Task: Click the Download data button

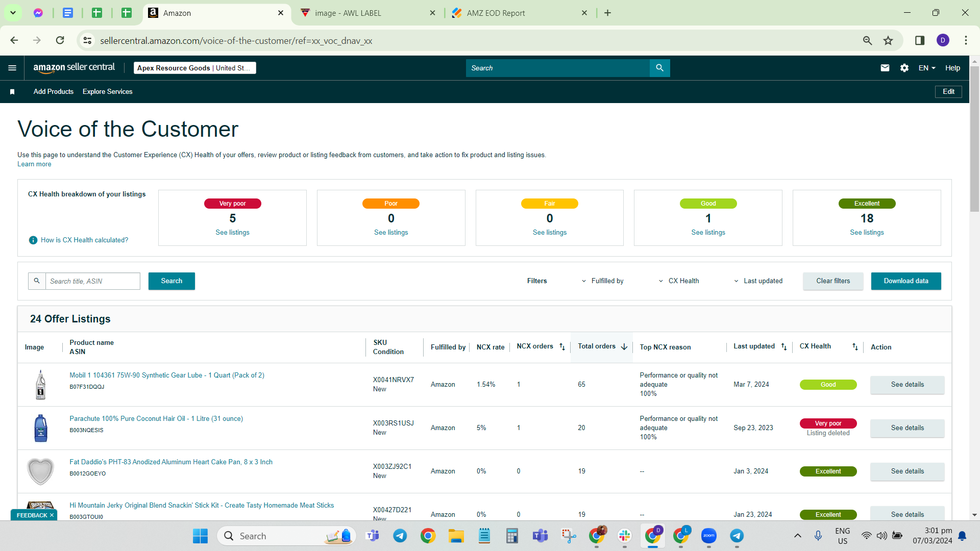Action: click(906, 281)
